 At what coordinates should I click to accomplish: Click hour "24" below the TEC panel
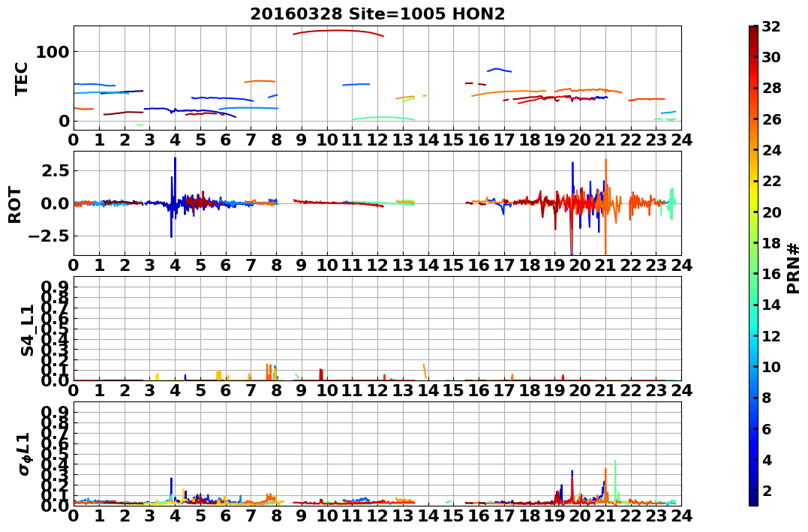point(681,140)
